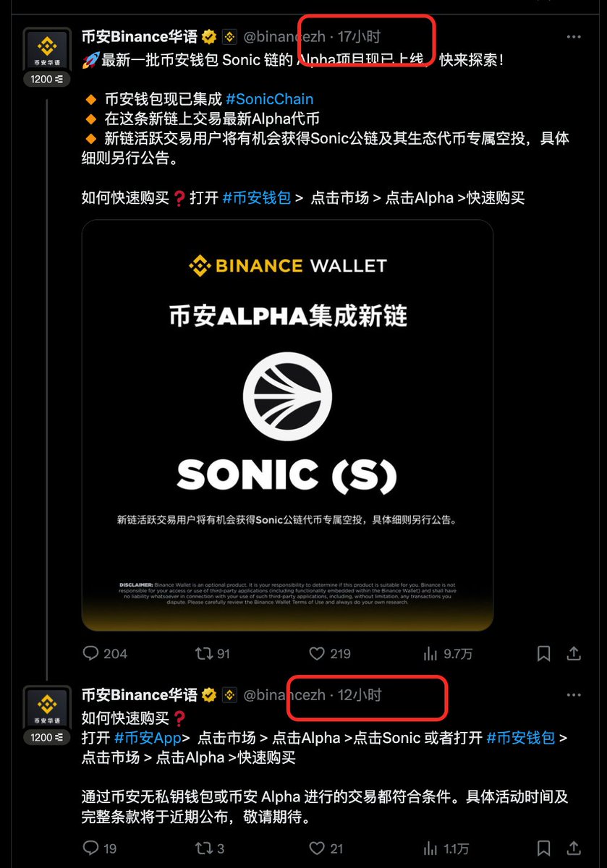The height and width of the screenshot is (868, 607).
Task: Open the #币安App hashtag link
Action: 148,738
